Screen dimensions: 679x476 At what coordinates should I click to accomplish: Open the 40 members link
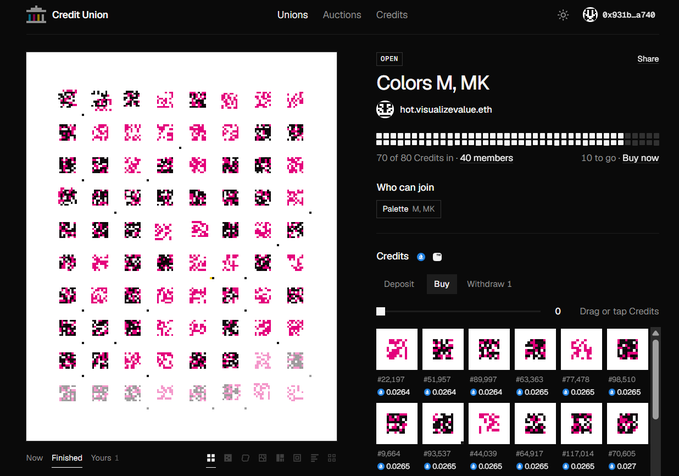486,158
